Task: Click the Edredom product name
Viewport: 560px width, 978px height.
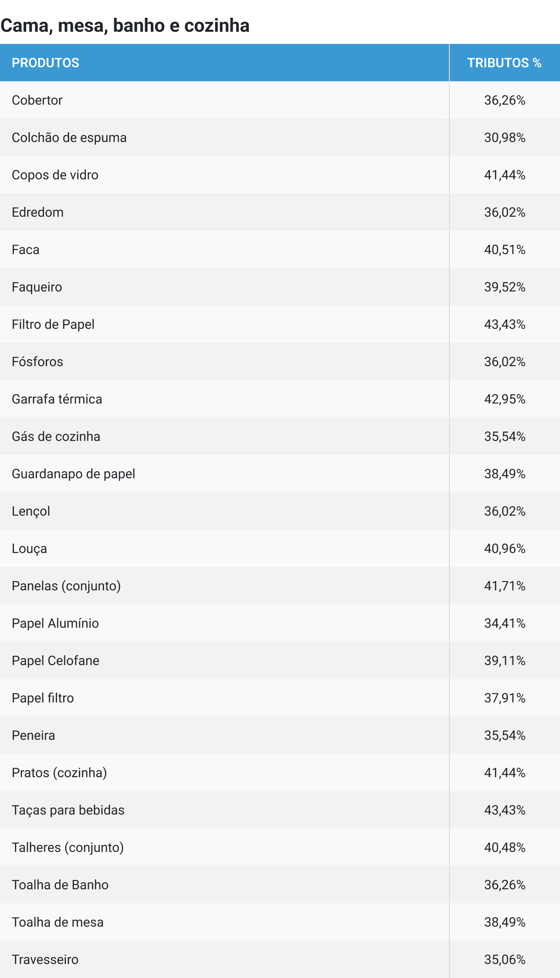Action: point(38,213)
